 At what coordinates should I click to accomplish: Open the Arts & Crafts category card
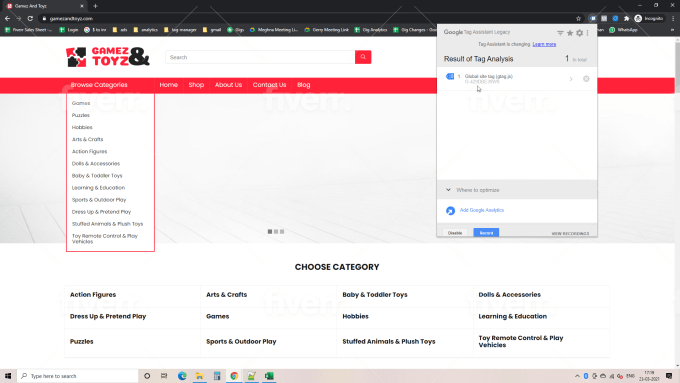point(226,295)
